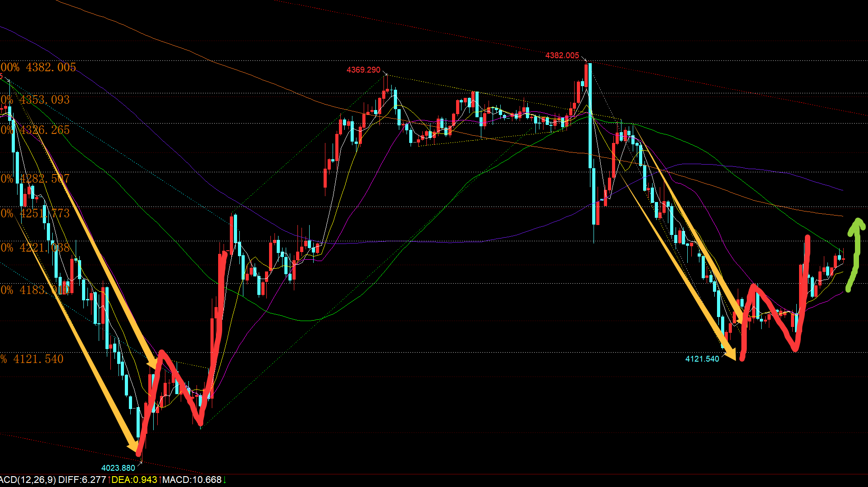The height and width of the screenshot is (487, 868).
Task: Click the yellow DEA:0.943 value
Action: [x=134, y=480]
